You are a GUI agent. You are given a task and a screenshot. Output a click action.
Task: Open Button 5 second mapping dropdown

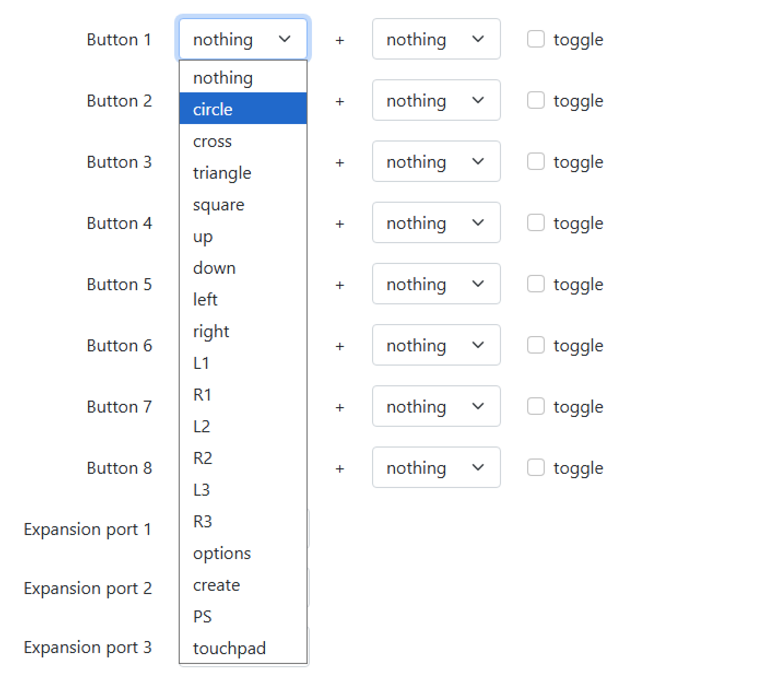click(437, 284)
